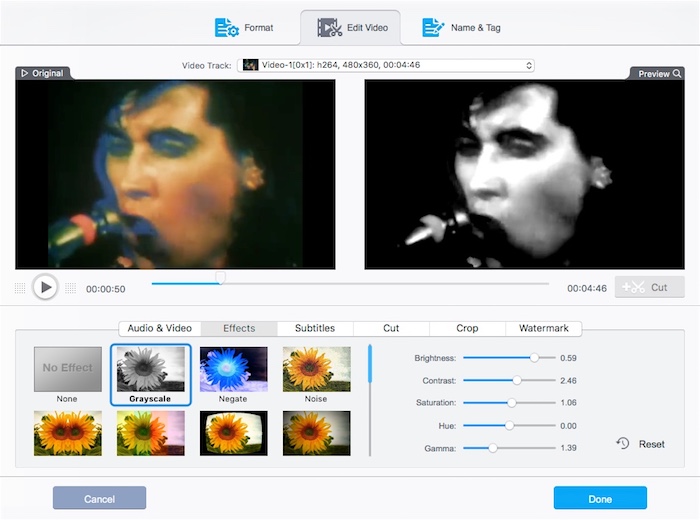Switch to Audio & Video sub-tab

pos(160,328)
